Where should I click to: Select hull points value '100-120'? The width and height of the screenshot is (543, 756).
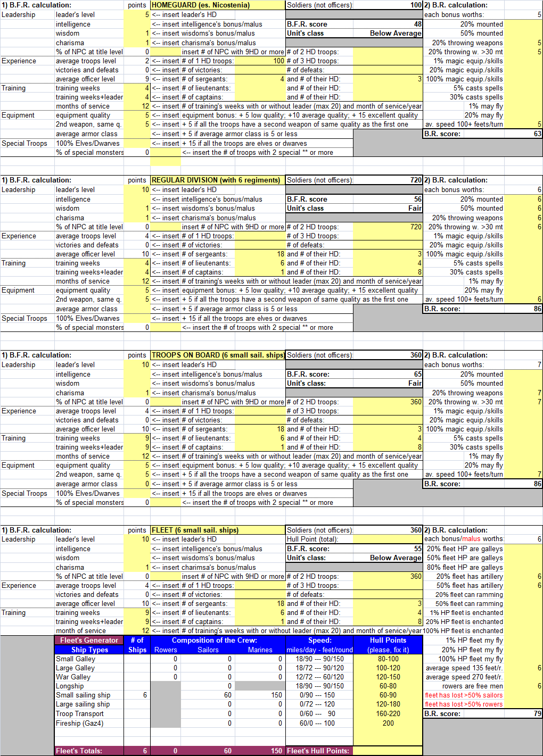click(388, 668)
